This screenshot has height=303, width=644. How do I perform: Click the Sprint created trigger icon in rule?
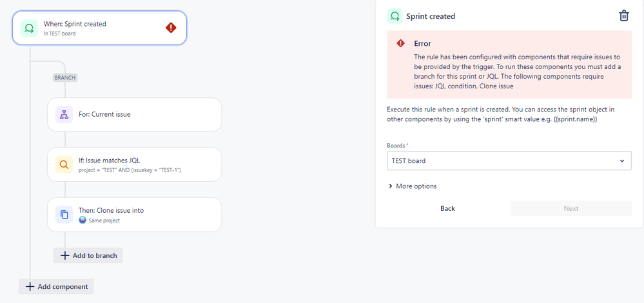[x=29, y=28]
